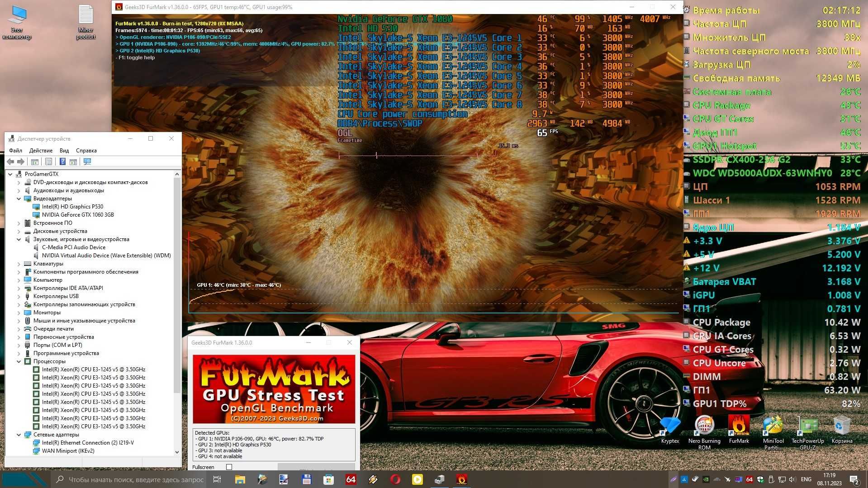The width and height of the screenshot is (868, 488).
Task: Click the ENG language indicator
Action: (806, 479)
